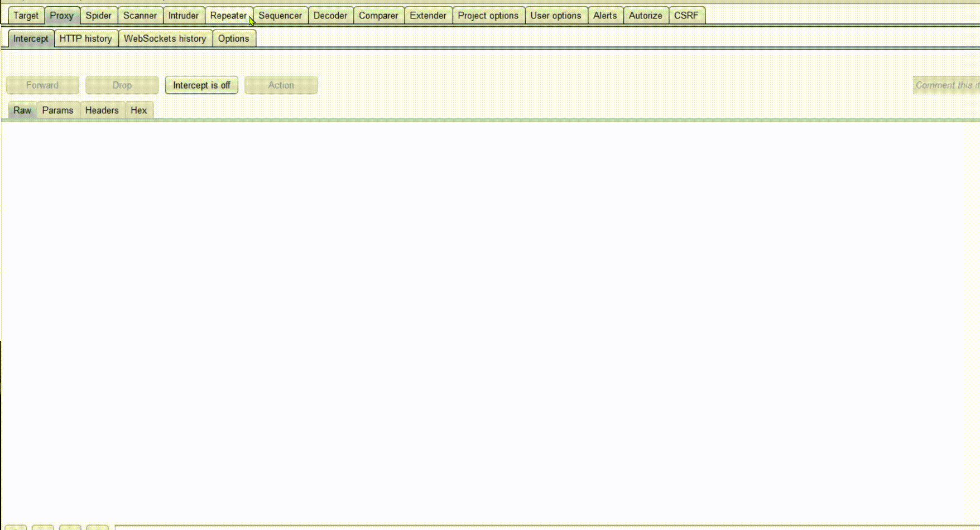980x530 pixels.
Task: Open the Decoder tab
Action: pyautogui.click(x=330, y=16)
